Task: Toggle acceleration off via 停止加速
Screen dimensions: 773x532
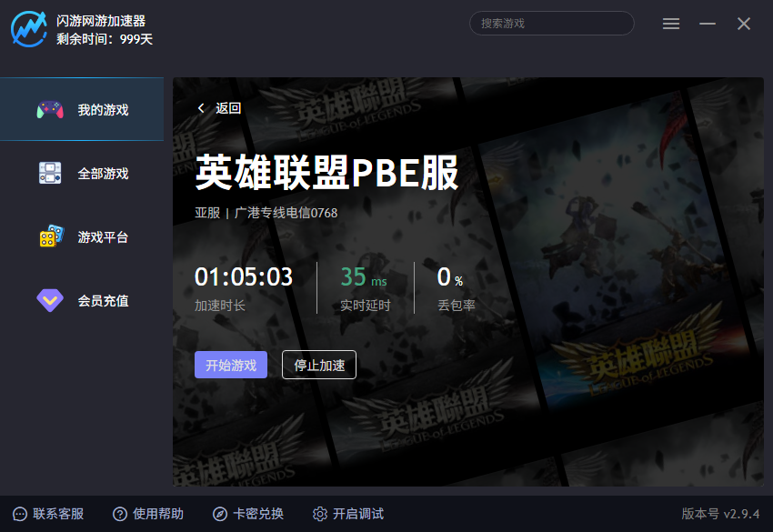Action: (318, 365)
